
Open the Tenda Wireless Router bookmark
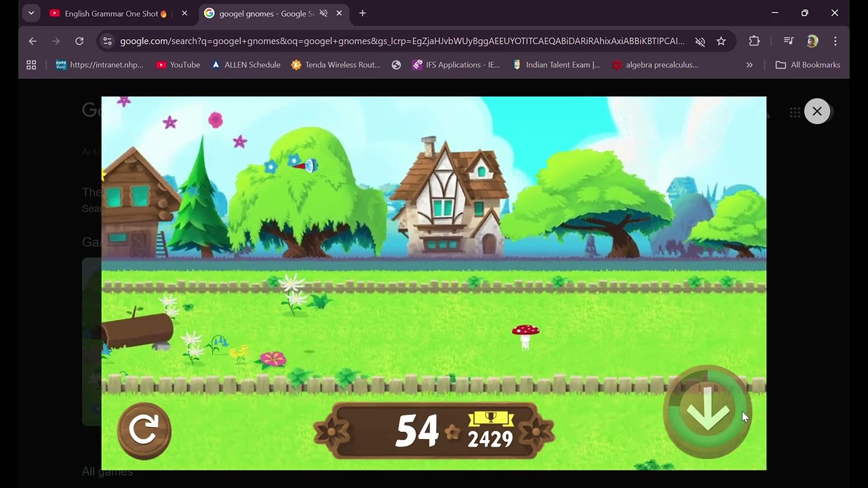pos(336,65)
